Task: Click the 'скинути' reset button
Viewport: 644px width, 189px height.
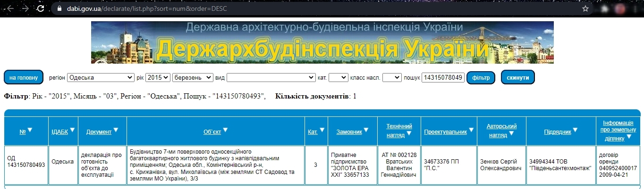Action: pos(517,77)
